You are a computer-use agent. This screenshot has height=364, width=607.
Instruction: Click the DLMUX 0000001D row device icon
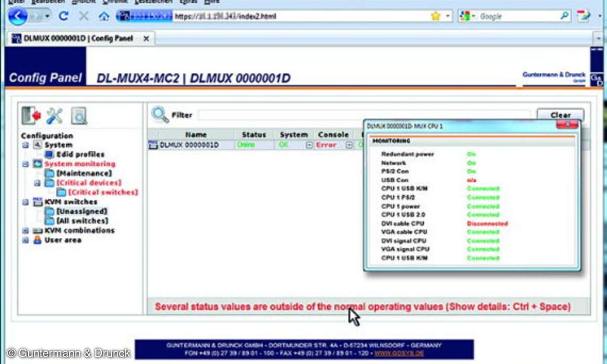[x=153, y=145]
